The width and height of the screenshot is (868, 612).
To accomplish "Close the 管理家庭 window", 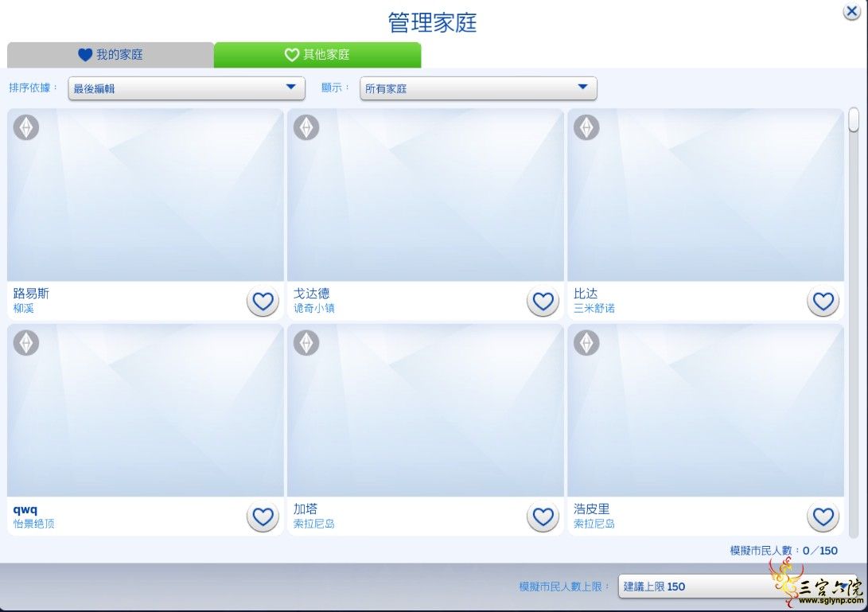I will 851,11.
